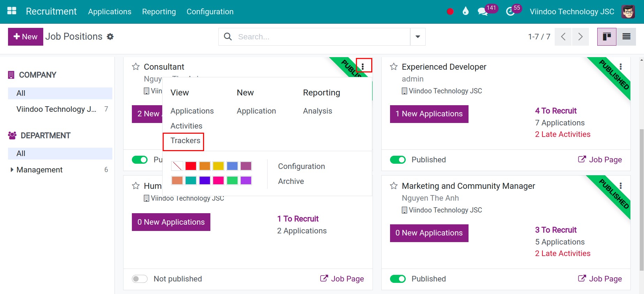Open the Applications top menu
The height and width of the screenshot is (294, 644).
tap(110, 11)
